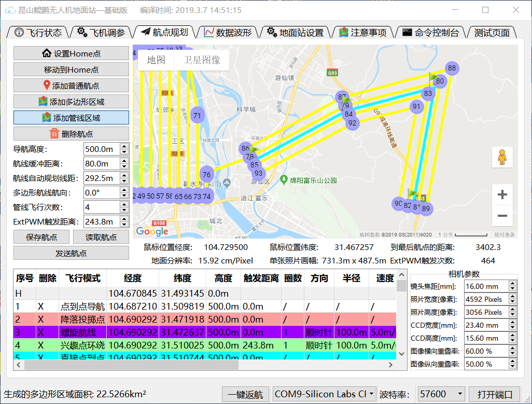Click waypoint marker 88 on the map
The height and width of the screenshot is (404, 532).
pyautogui.click(x=452, y=68)
